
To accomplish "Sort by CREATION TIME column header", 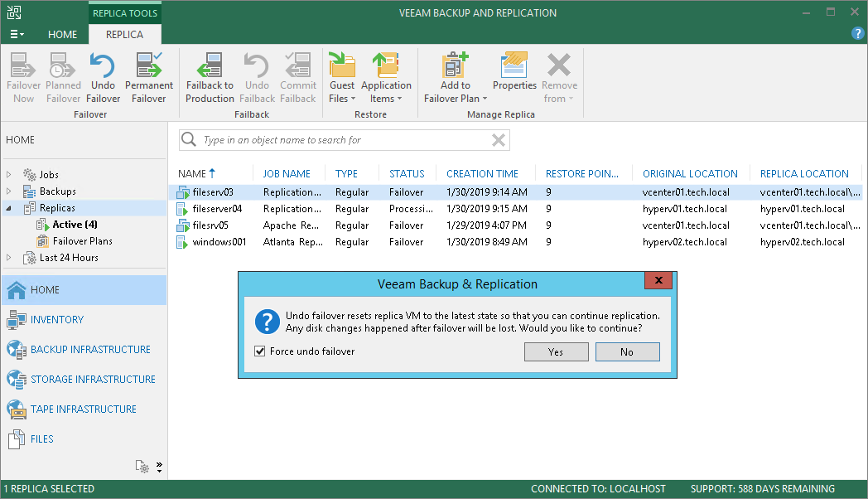I will click(482, 174).
